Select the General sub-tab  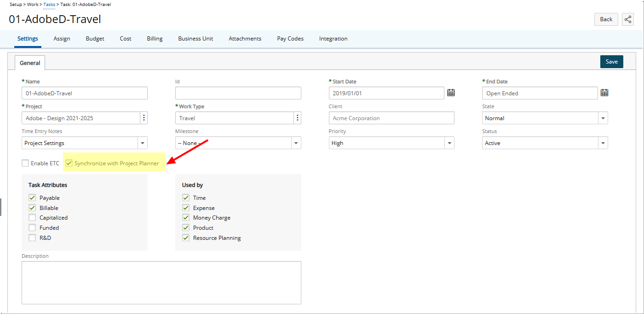pos(30,63)
